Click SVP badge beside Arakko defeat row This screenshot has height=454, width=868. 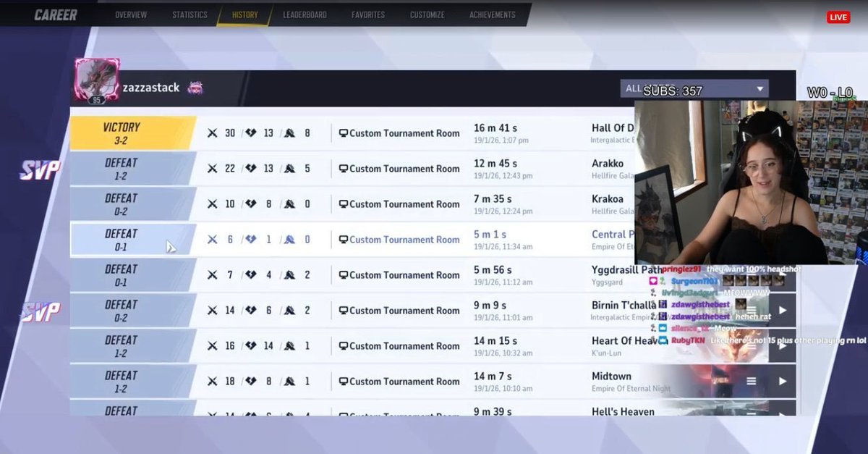coord(40,170)
